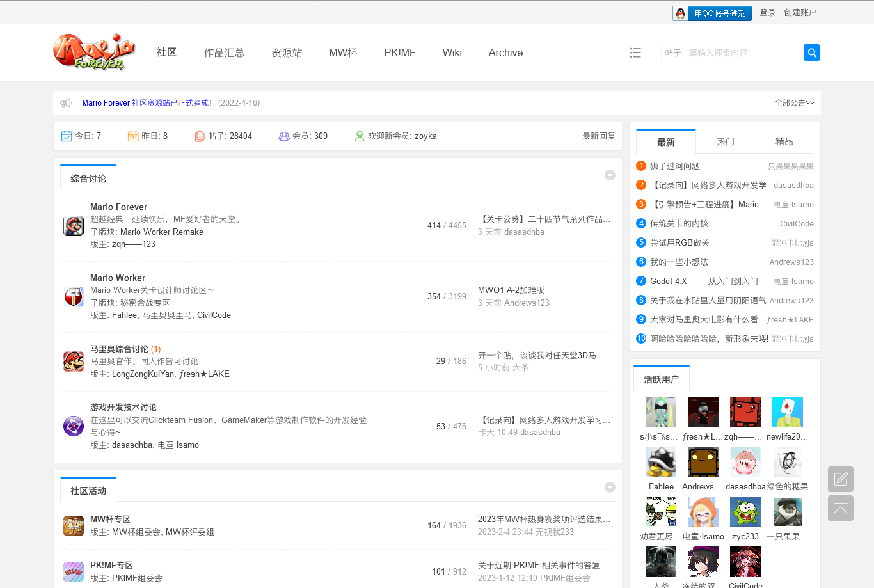Click the 最新回复 link

pos(598,136)
